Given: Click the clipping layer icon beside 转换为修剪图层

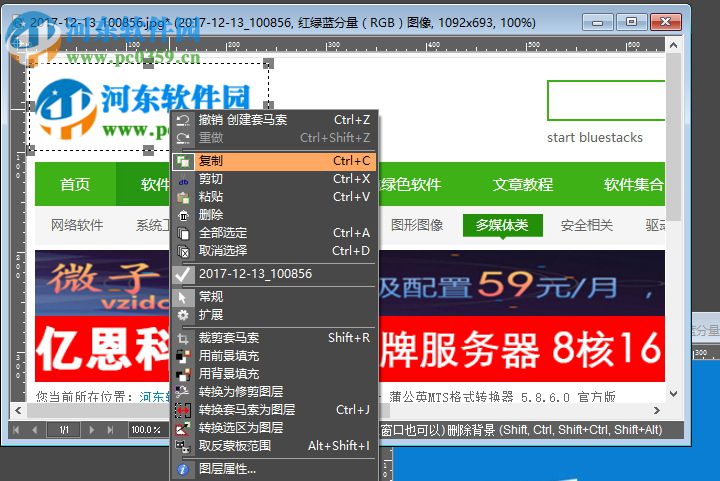Looking at the screenshot, I should click(183, 392).
